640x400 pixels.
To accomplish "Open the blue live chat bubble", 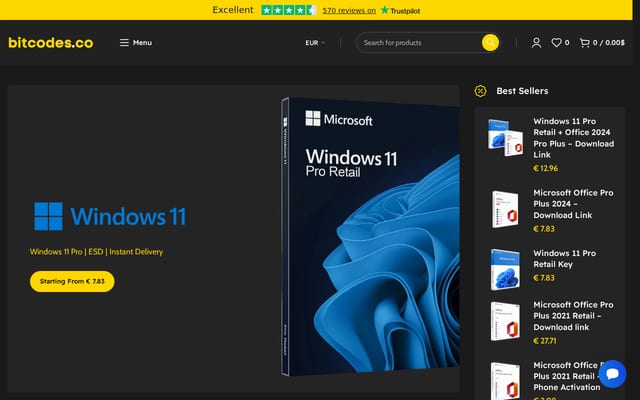I will tap(613, 374).
